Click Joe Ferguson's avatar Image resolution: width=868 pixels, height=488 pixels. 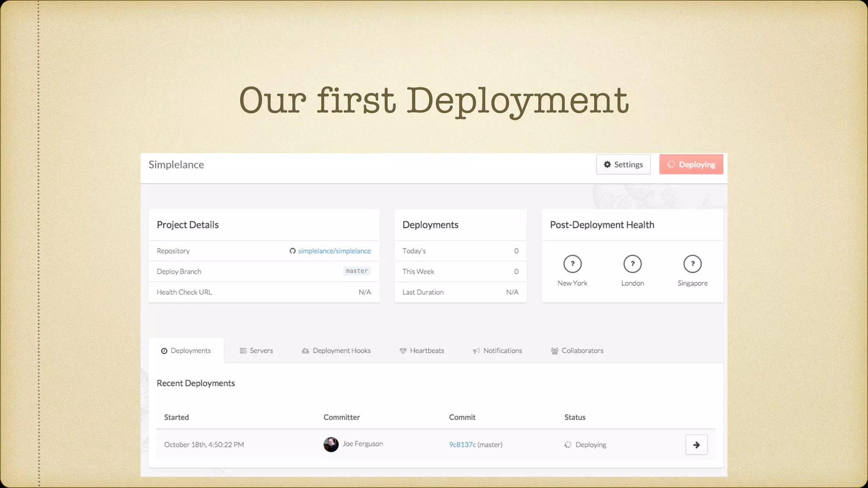click(x=331, y=444)
